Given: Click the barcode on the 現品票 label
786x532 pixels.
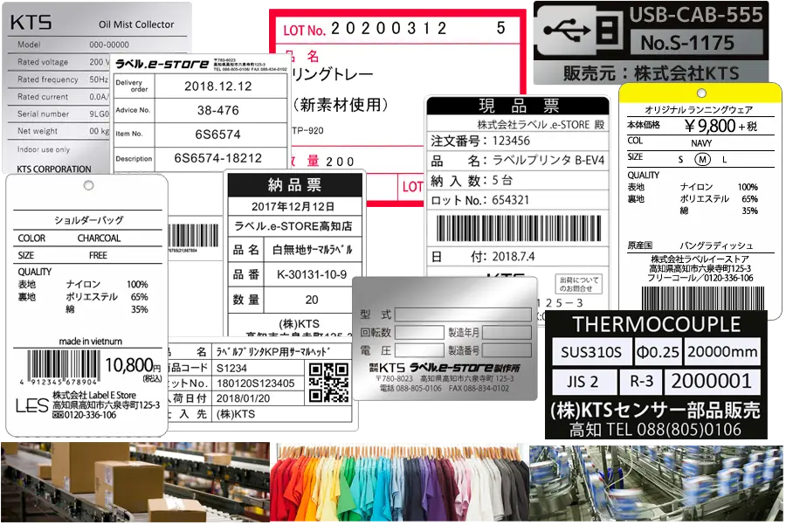Looking at the screenshot, I should coord(519,229).
